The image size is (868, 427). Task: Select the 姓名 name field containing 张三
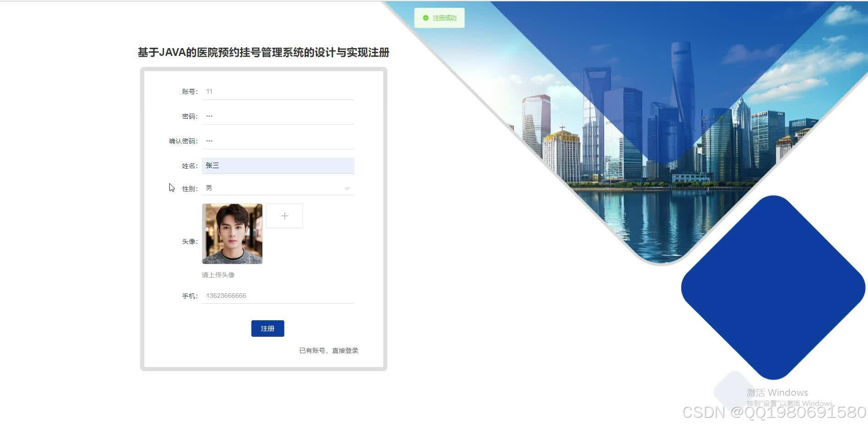coord(278,165)
